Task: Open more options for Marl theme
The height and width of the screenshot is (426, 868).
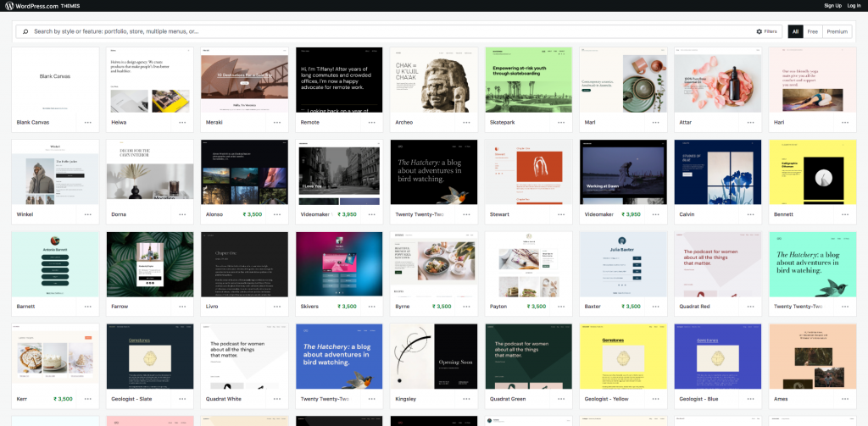Action: pos(656,122)
